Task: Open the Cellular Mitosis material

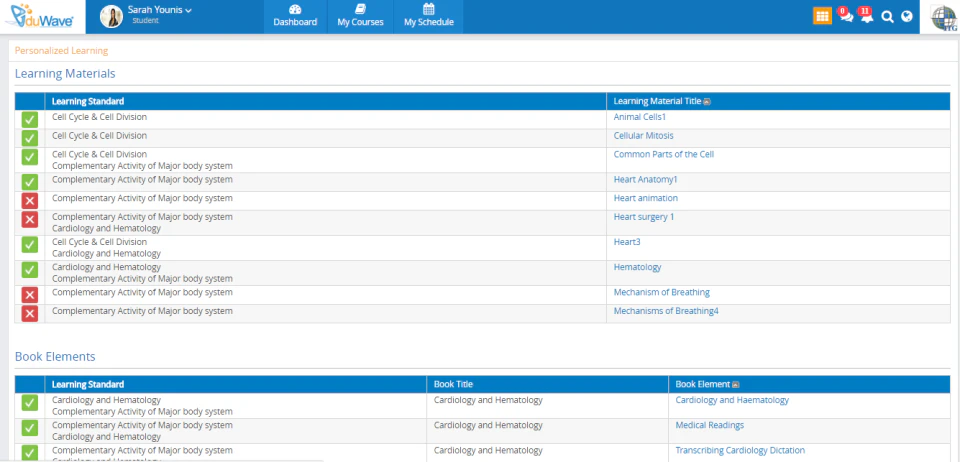Action: [x=643, y=135]
